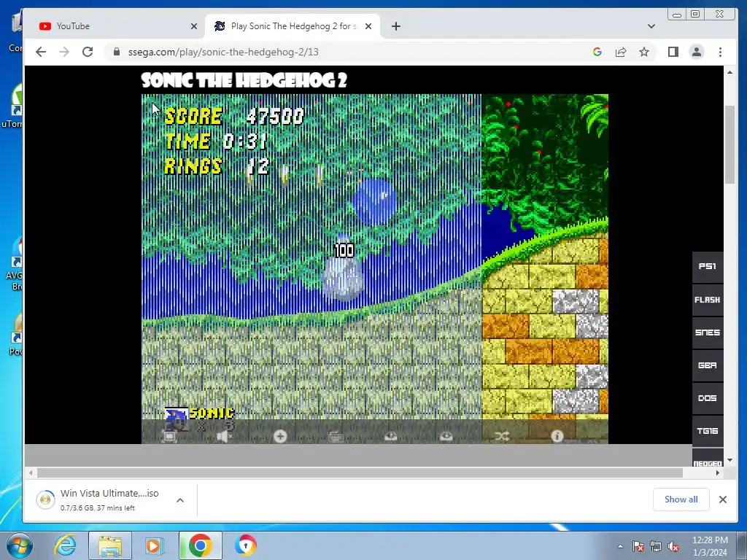Close the Sonic The Hedgehog 2 tab

(x=368, y=26)
